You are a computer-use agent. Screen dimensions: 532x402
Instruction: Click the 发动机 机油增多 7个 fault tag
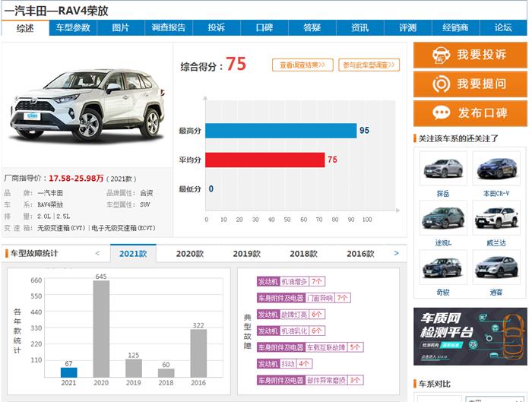tap(291, 281)
